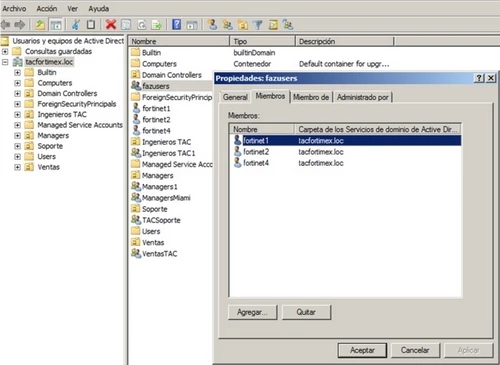This screenshot has height=365, width=500.
Task: Open the Ayuda menu
Action: coord(99,9)
